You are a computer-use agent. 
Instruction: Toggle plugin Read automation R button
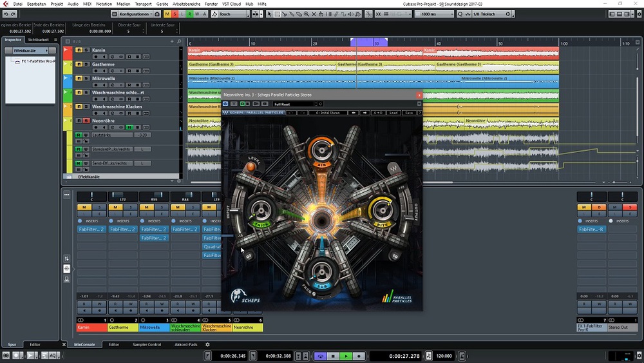[242, 104]
